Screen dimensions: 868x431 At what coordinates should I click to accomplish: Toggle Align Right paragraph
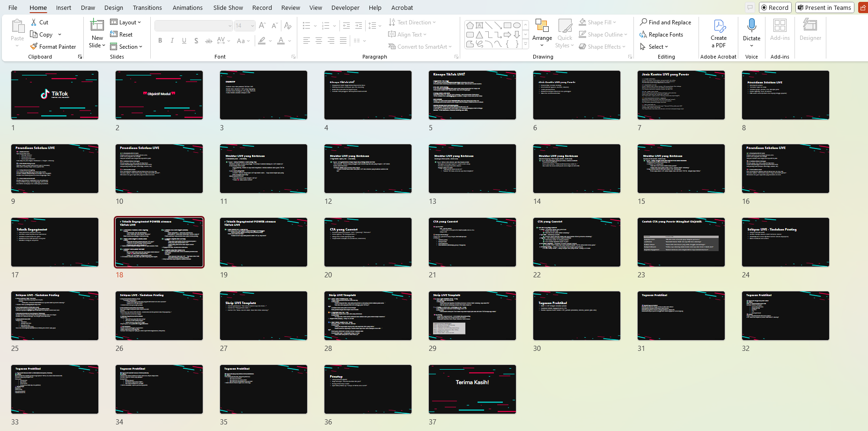(x=331, y=41)
